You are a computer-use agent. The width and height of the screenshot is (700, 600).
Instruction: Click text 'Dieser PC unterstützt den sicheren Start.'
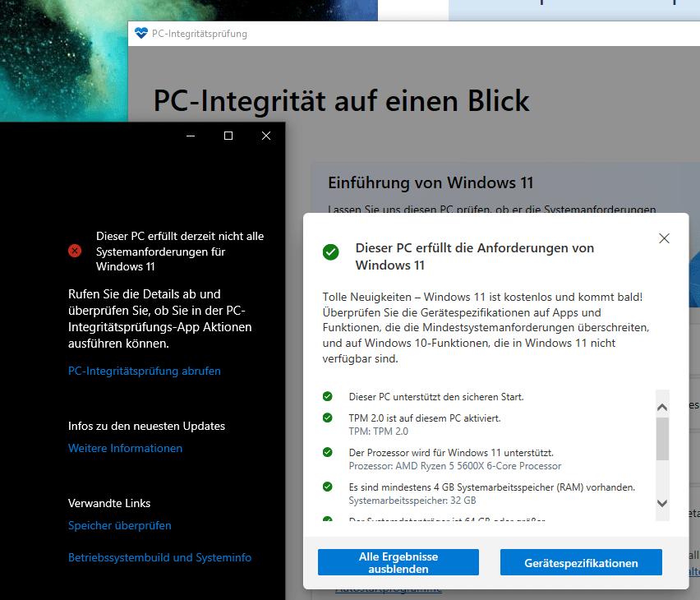(436, 397)
